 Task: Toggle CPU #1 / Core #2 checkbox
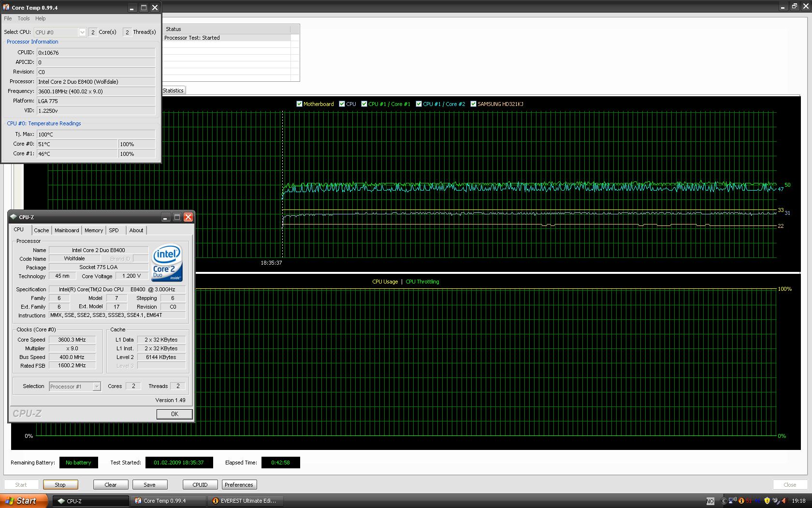click(419, 104)
